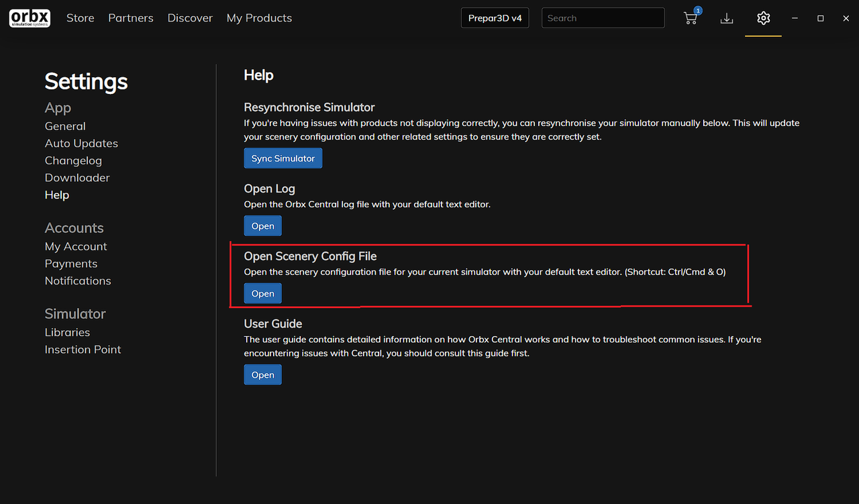Click the Simulator section label
Viewport: 859px width, 504px height.
75,314
